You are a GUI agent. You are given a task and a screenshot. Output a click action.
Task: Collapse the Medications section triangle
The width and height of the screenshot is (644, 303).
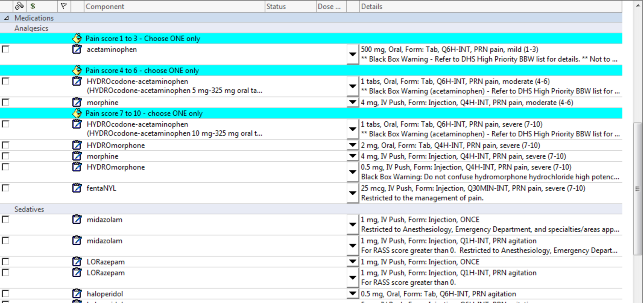(6, 18)
